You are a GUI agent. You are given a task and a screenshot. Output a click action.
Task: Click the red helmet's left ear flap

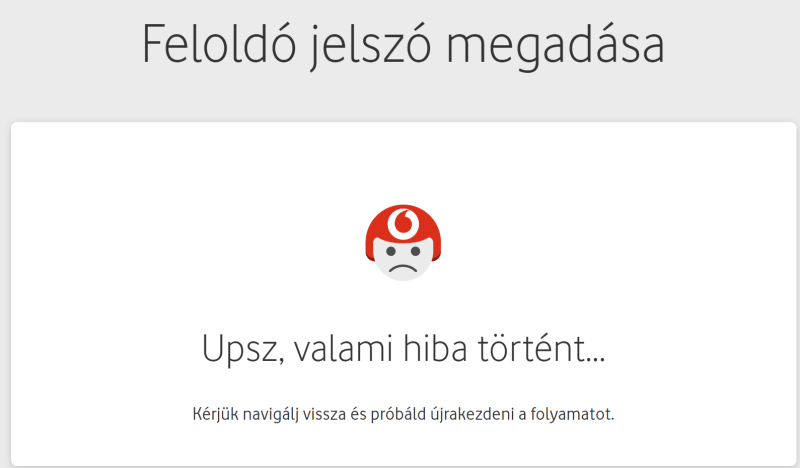[x=370, y=250]
